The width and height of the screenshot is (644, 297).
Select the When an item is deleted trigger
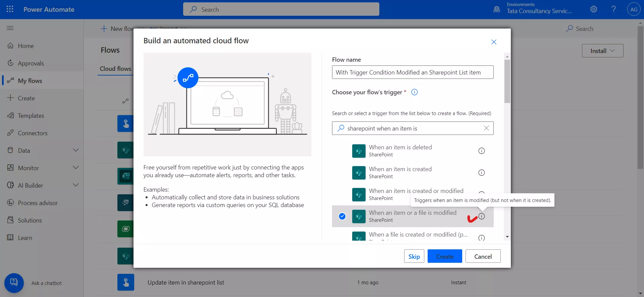coord(413,151)
